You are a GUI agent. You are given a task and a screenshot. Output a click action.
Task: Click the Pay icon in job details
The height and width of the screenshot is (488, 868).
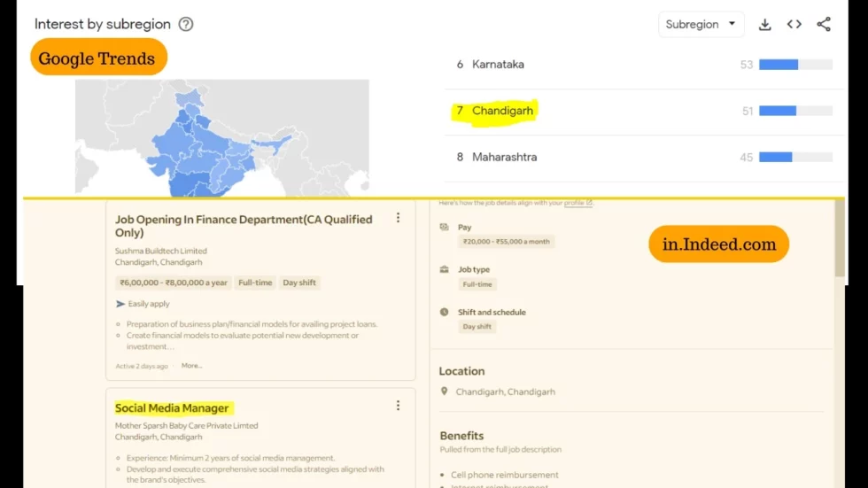coord(444,227)
